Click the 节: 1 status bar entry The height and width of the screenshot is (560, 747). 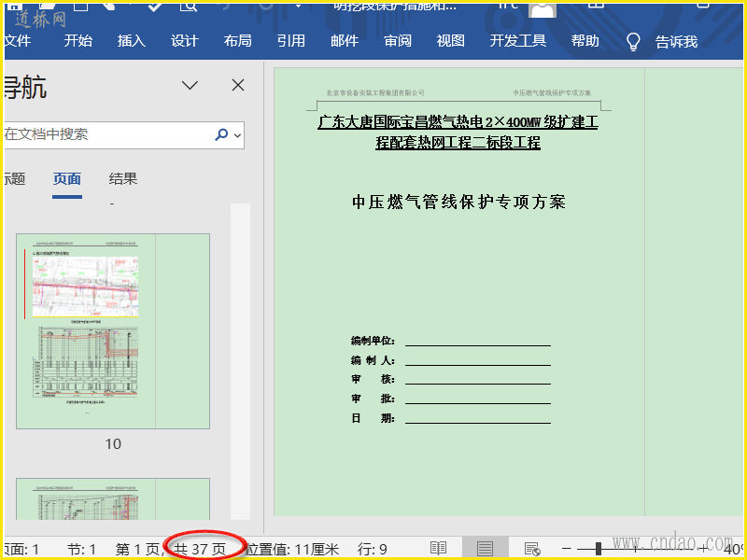coord(81,550)
